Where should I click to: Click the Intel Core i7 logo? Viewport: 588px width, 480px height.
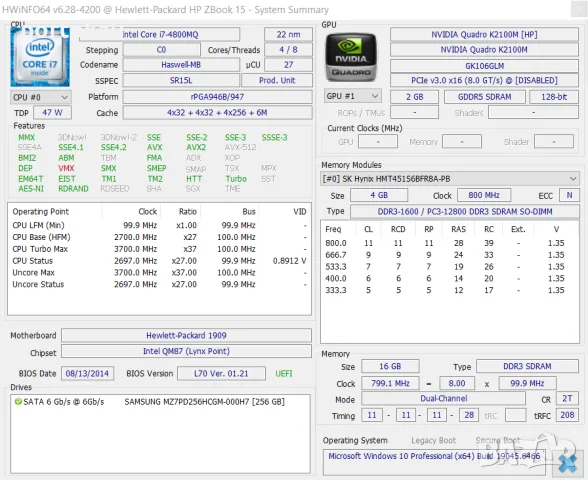click(40, 57)
